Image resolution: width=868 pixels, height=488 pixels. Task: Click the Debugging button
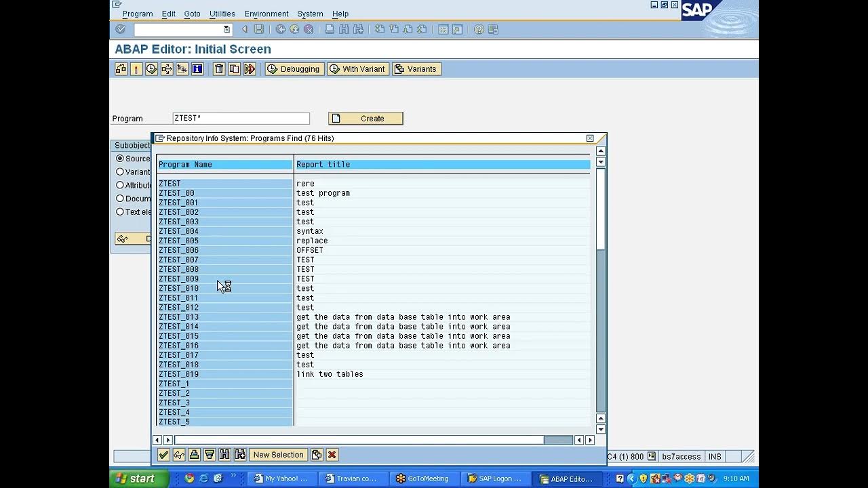(294, 68)
